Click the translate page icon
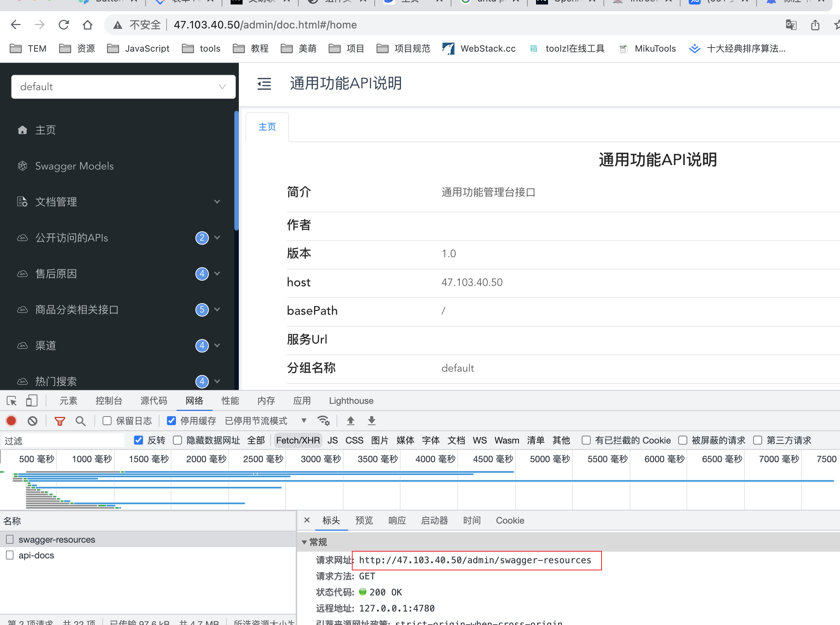Screen dimensions: 840x625 coord(791,25)
